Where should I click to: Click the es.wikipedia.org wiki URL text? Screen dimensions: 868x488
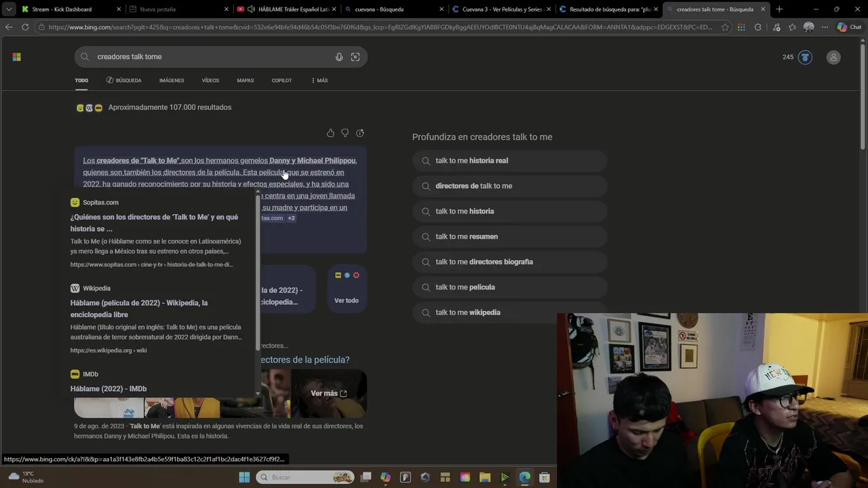tap(108, 350)
